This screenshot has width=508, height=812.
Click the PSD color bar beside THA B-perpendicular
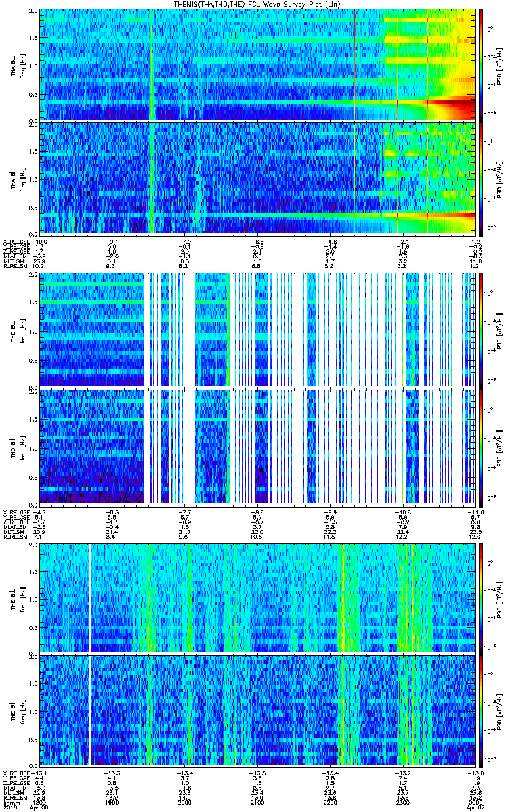coord(482,64)
